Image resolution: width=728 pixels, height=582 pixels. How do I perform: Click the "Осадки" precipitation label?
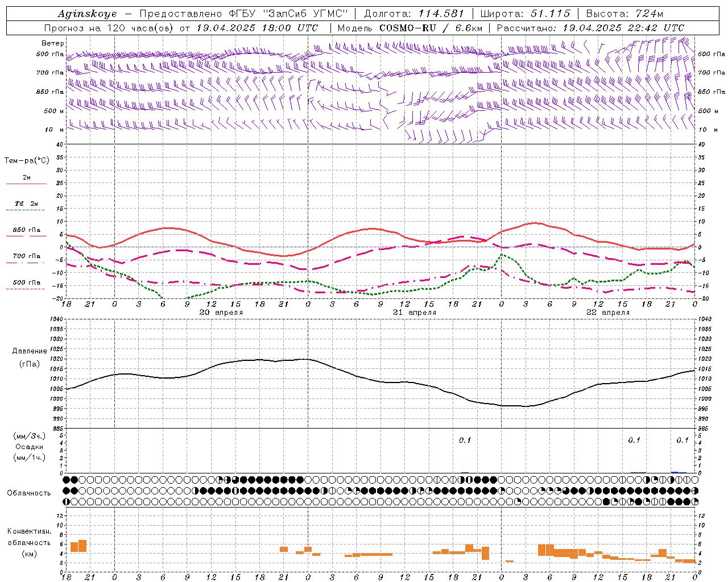(x=30, y=447)
